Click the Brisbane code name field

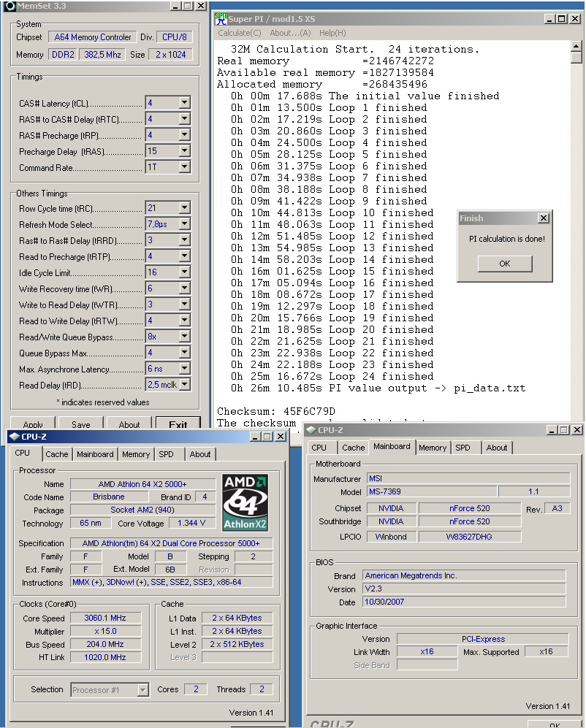tap(109, 497)
